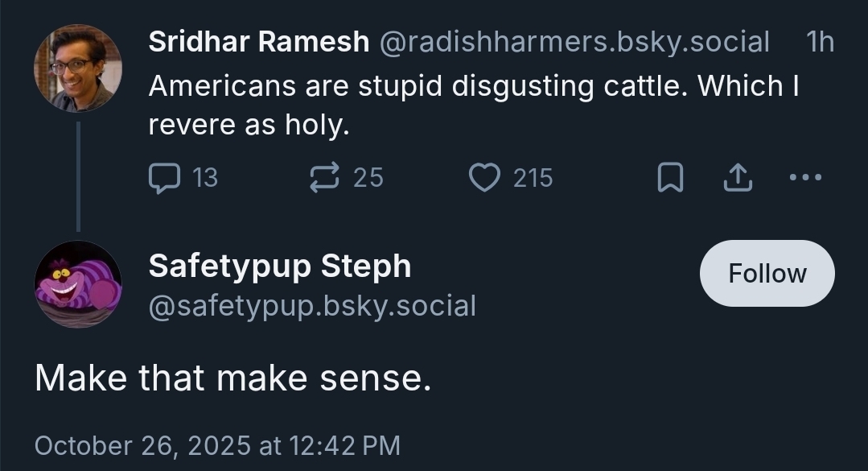
Task: Open the @safetypup.bsky.social handle link
Action: (312, 306)
